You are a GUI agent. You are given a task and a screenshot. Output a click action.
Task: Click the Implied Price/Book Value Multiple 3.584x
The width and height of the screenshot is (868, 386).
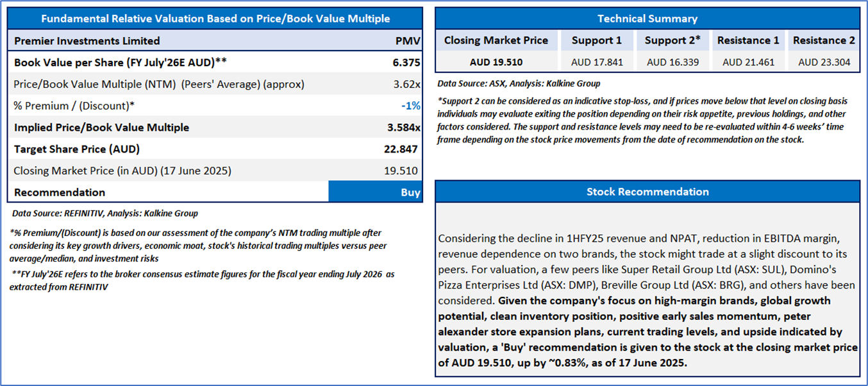(x=401, y=128)
